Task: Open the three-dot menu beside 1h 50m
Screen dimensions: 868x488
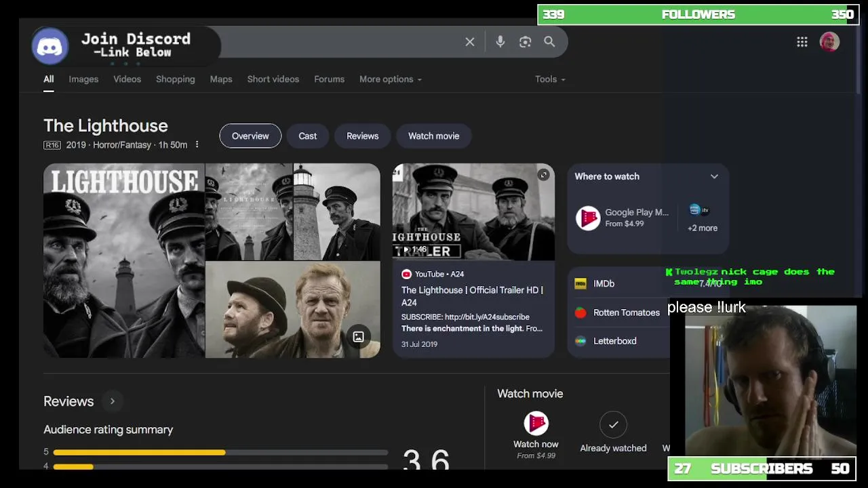Action: pos(197,144)
